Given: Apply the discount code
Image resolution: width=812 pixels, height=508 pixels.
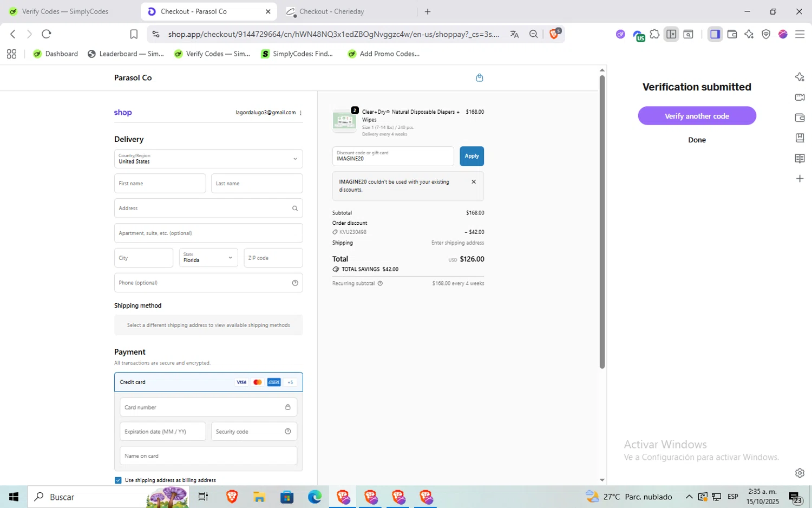Looking at the screenshot, I should (472, 156).
